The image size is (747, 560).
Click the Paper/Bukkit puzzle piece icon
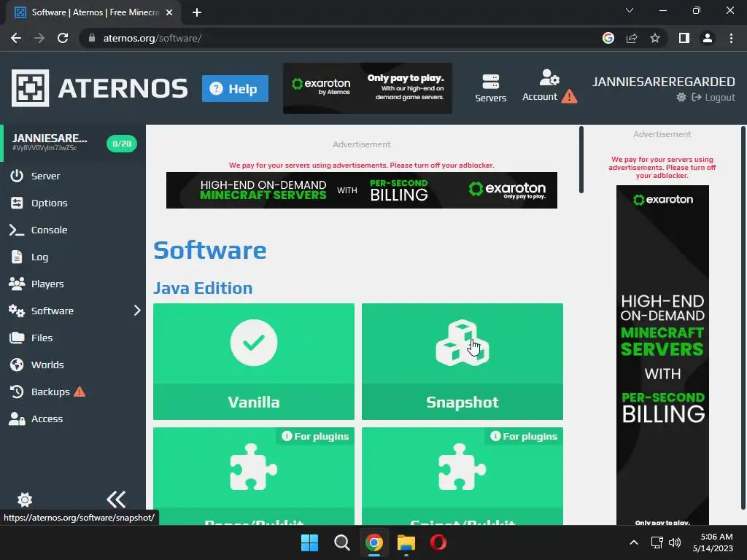pos(253,467)
